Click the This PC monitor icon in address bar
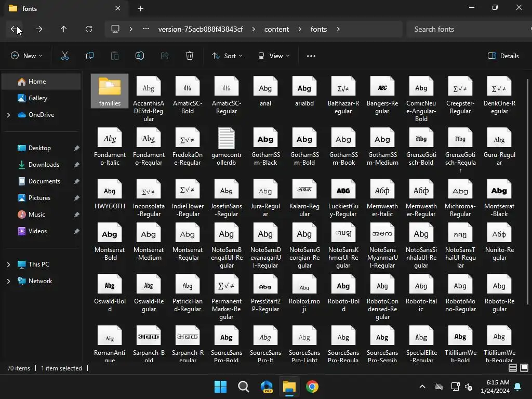The height and width of the screenshot is (399, 532). pyautogui.click(x=115, y=29)
